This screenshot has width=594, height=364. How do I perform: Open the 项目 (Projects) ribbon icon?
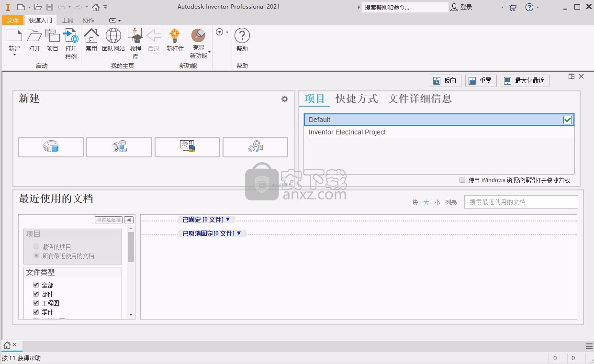point(53,36)
